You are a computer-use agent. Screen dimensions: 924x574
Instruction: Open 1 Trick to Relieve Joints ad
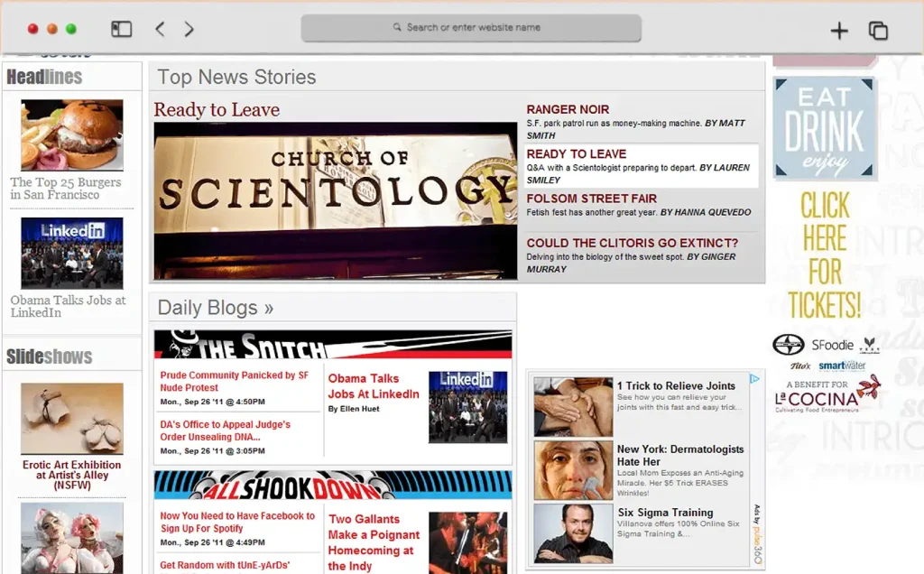676,385
